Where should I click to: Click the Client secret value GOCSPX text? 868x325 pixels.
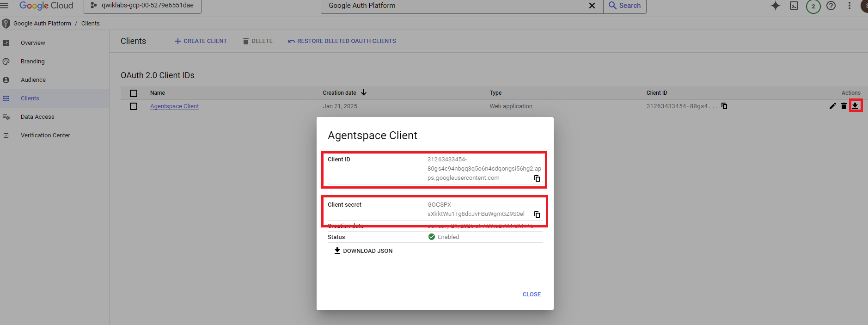(x=476, y=209)
